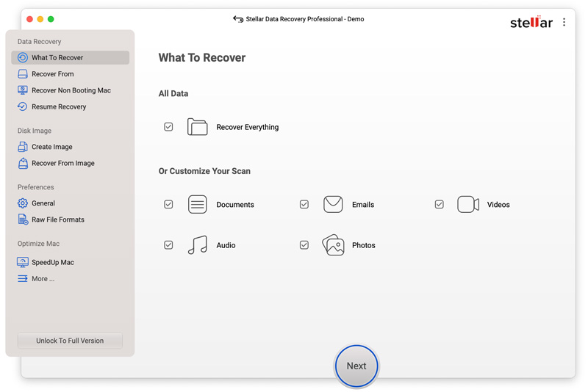The height and width of the screenshot is (392, 588).
Task: Toggle the Photos checkbox
Action: [x=304, y=245]
